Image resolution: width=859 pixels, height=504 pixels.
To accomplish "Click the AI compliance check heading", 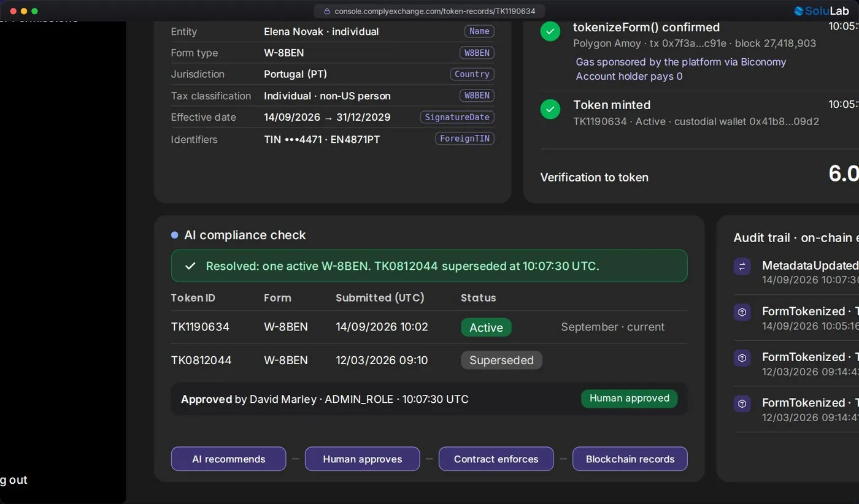I will [245, 235].
